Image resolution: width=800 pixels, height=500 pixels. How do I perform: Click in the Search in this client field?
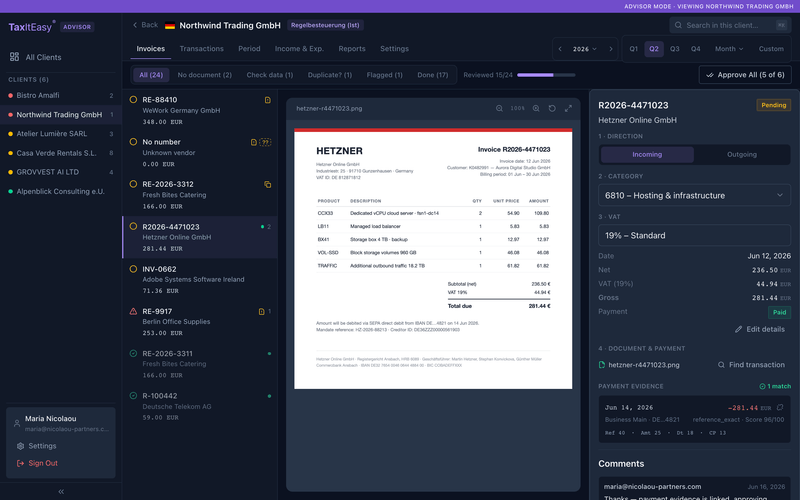[730, 25]
